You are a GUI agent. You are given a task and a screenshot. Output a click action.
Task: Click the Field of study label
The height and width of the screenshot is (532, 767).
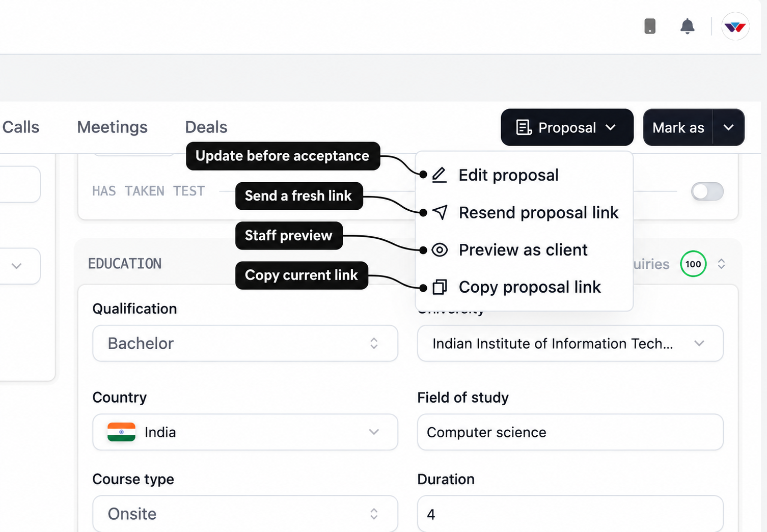tap(463, 397)
